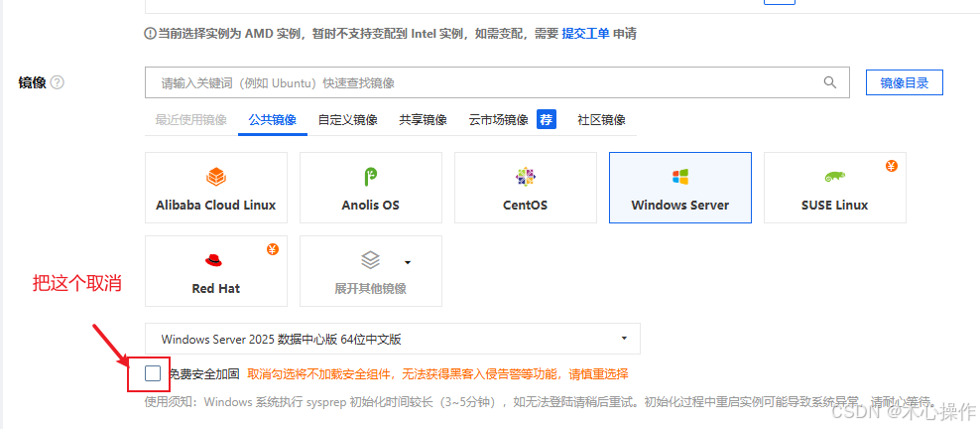Click the Windows Server logo icon
The width and height of the screenshot is (980, 429).
tap(680, 177)
